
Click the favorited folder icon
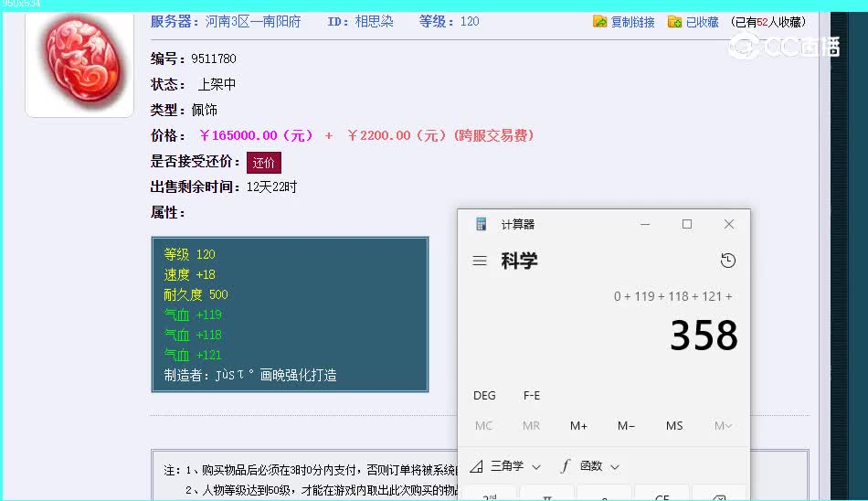click(x=674, y=22)
